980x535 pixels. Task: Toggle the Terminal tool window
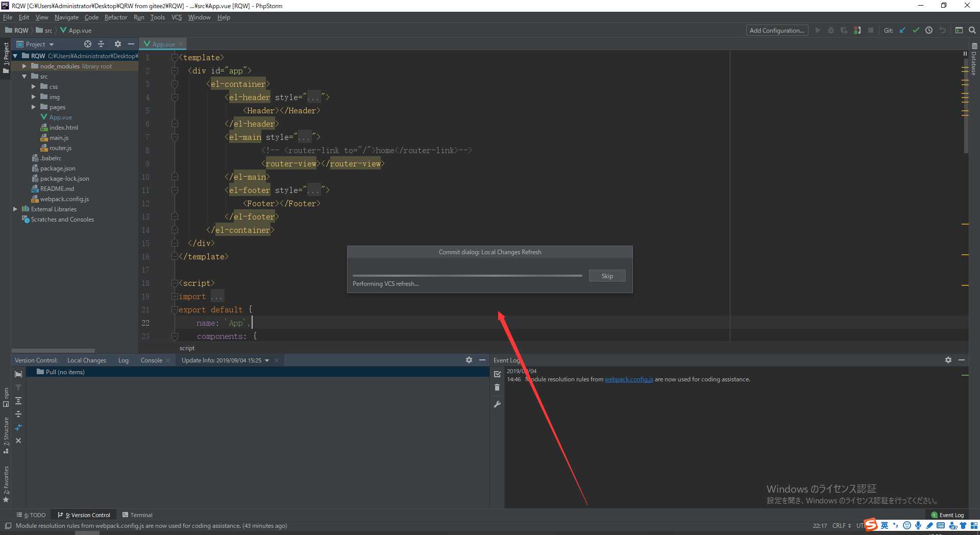pos(137,515)
